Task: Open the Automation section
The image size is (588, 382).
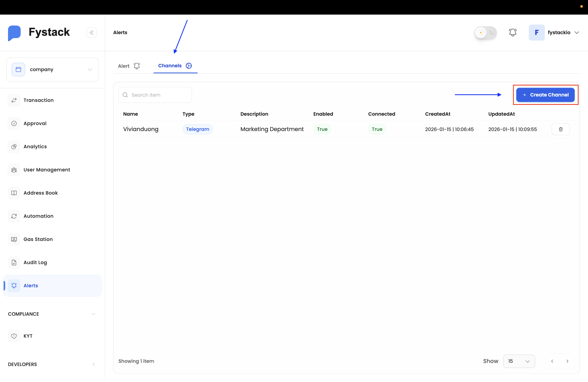Action: pos(38,216)
